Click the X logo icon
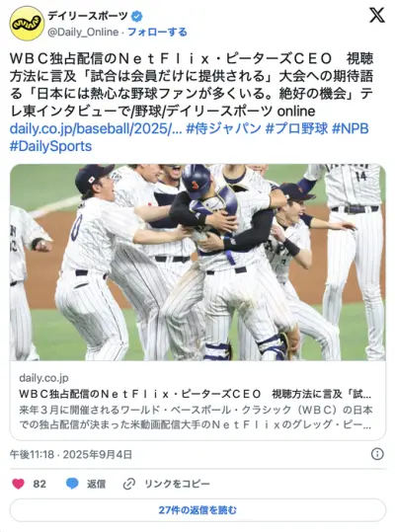 376,15
